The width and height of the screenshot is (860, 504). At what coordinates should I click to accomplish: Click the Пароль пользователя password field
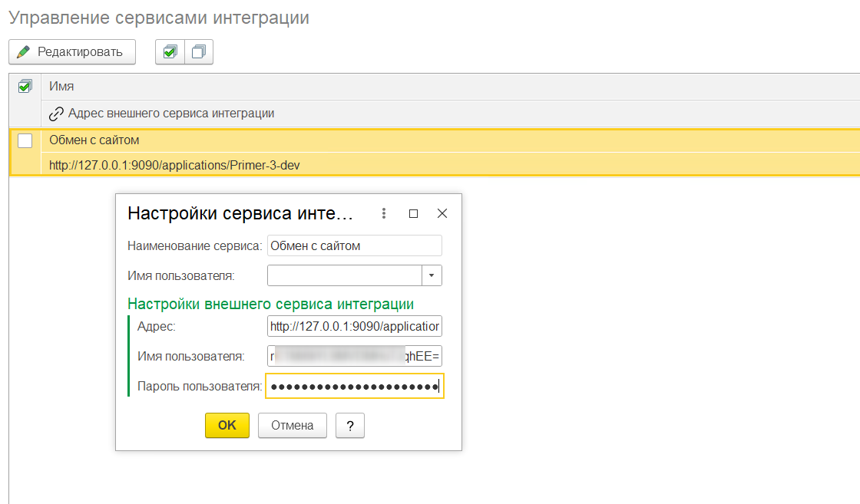pos(354,387)
